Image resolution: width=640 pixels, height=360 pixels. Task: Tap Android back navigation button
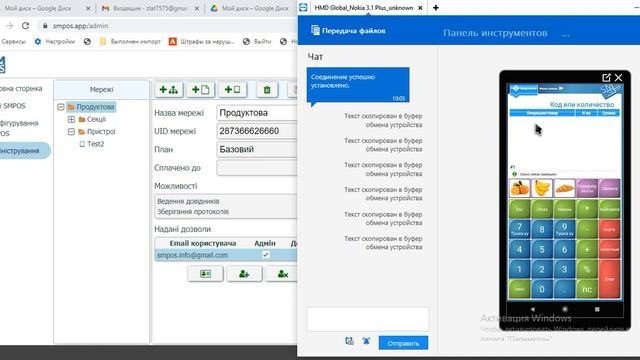tap(532, 309)
